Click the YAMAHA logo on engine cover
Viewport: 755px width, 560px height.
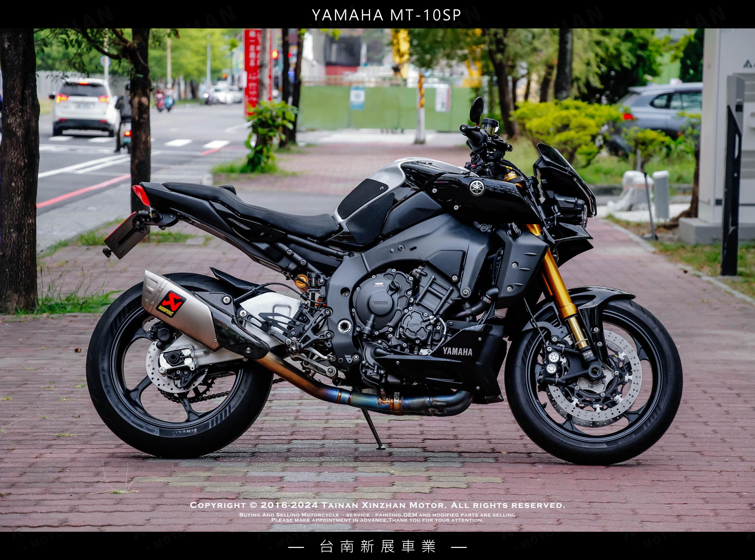pos(380,302)
